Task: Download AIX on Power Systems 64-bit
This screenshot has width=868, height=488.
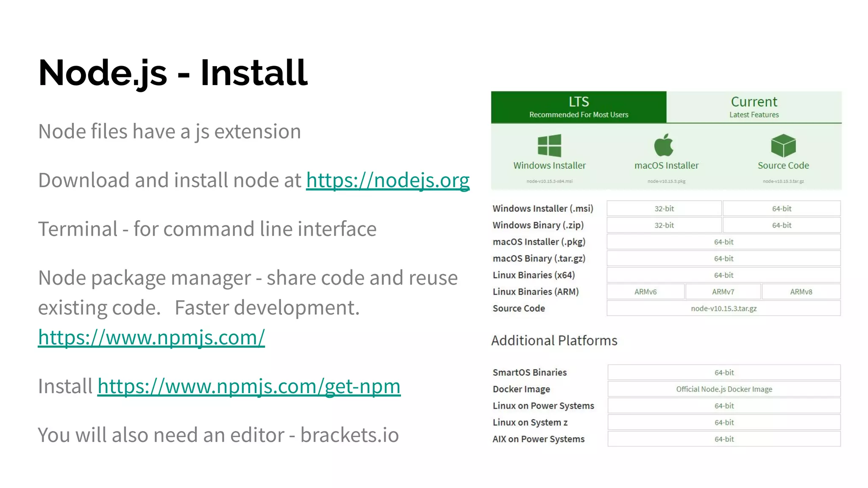Action: click(x=724, y=439)
